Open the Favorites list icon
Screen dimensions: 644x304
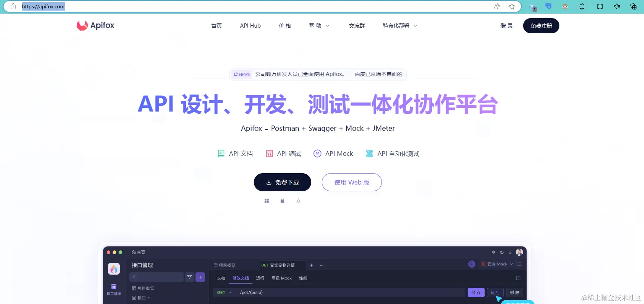click(617, 6)
